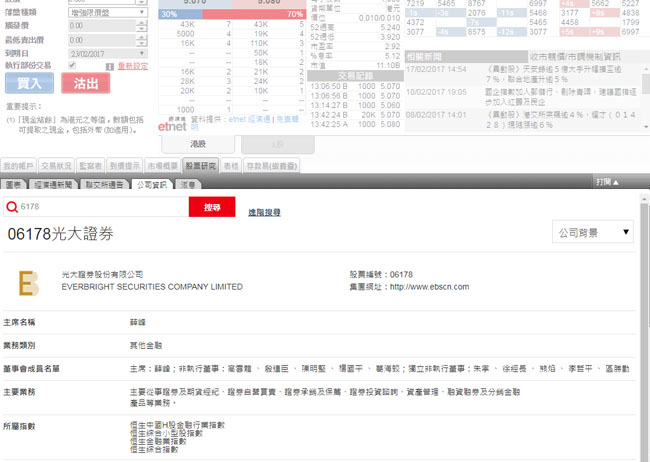Select the 圖表 sub-tab
Viewport: 650px width, 462px height.
14,185
